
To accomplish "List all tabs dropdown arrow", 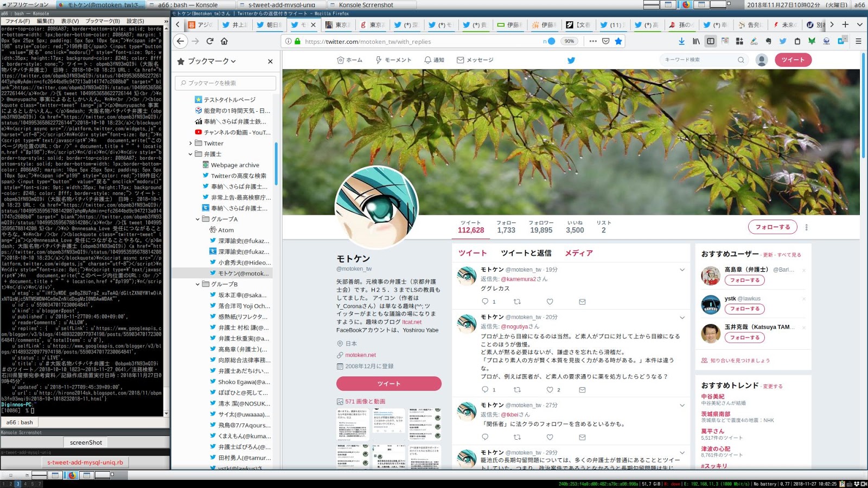I will coord(859,24).
